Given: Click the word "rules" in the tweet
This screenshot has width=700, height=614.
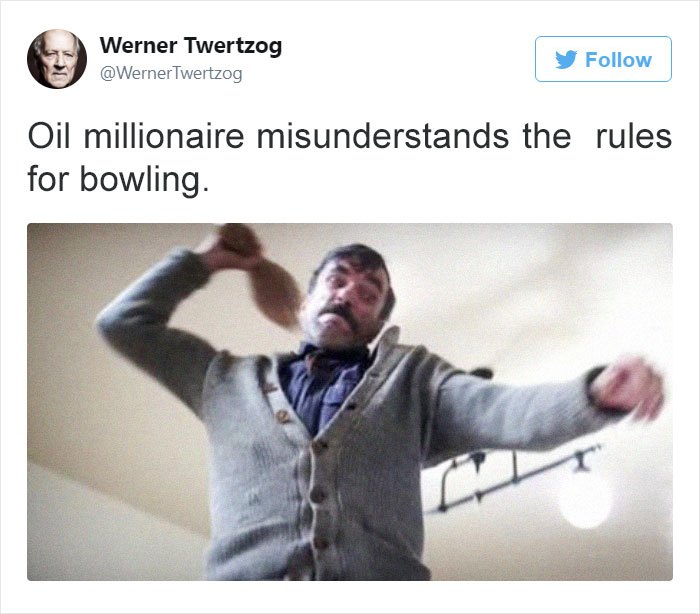Looking at the screenshot, I should [634, 136].
